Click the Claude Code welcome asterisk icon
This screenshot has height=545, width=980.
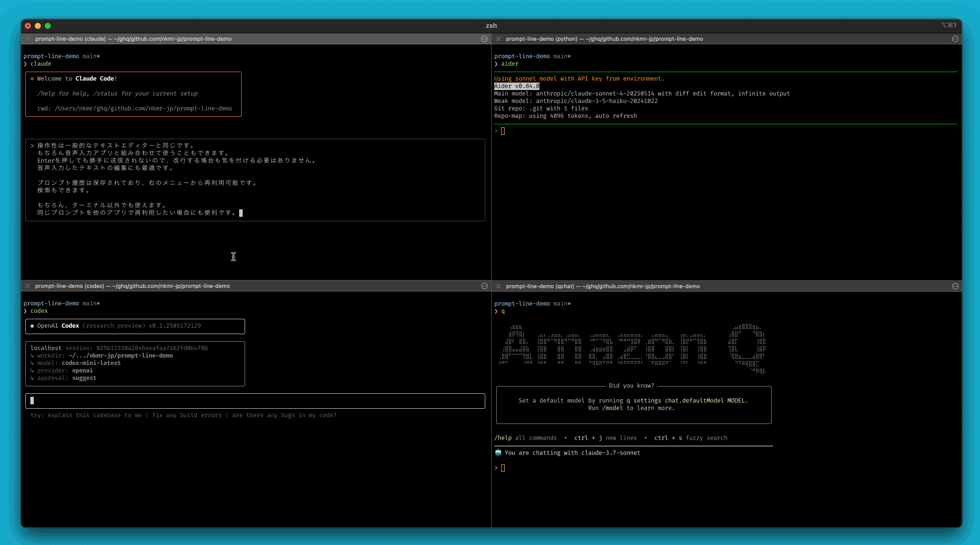[x=32, y=79]
